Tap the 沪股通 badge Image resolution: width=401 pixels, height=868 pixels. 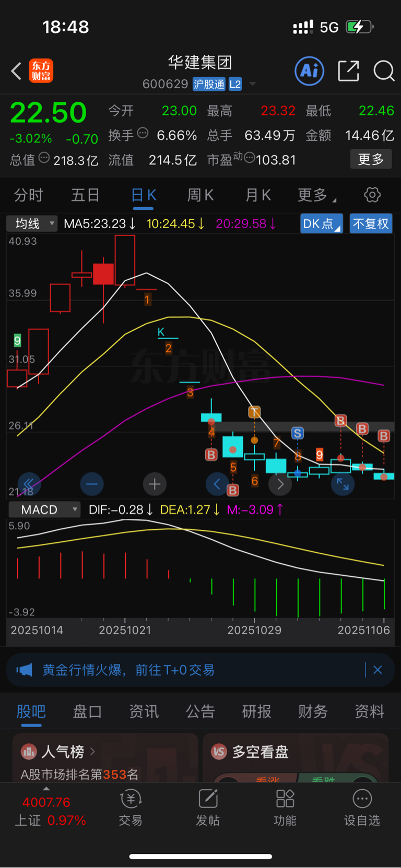pos(209,84)
